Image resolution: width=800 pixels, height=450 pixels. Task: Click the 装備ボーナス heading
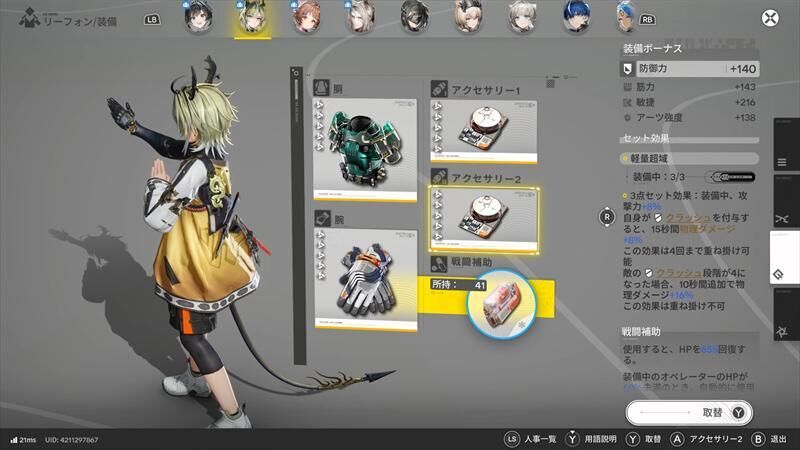pyautogui.click(x=652, y=48)
